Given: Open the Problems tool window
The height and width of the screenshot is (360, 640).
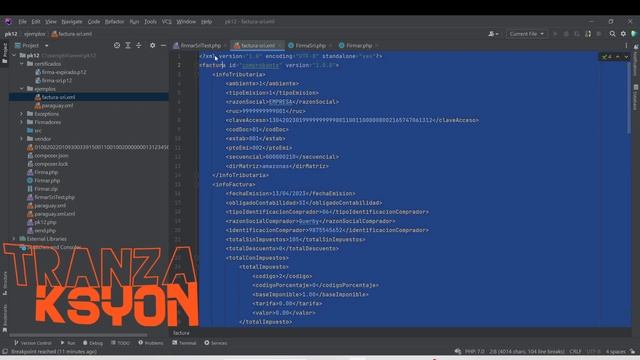Looking at the screenshot, I should [151, 343].
